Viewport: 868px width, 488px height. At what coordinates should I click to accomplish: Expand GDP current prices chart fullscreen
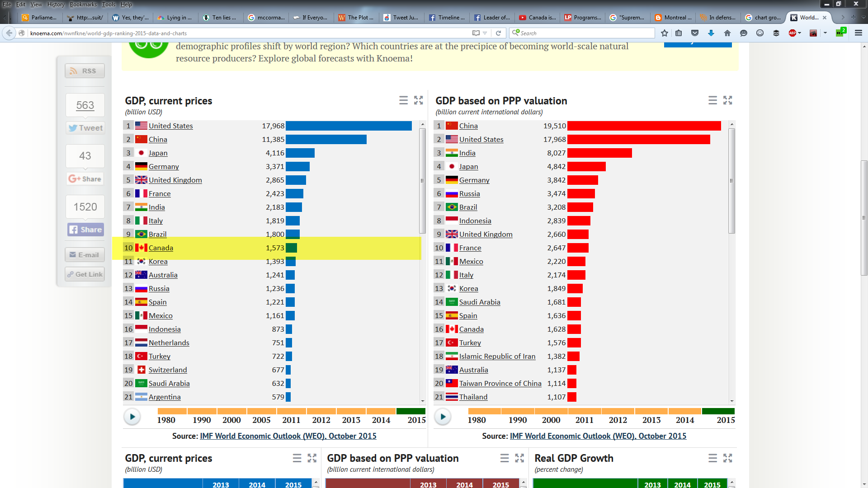coord(419,100)
